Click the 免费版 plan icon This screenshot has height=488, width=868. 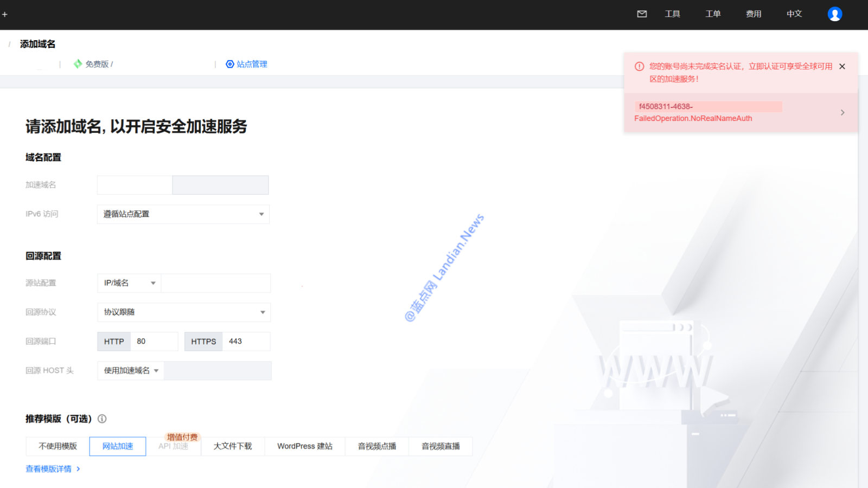(78, 64)
